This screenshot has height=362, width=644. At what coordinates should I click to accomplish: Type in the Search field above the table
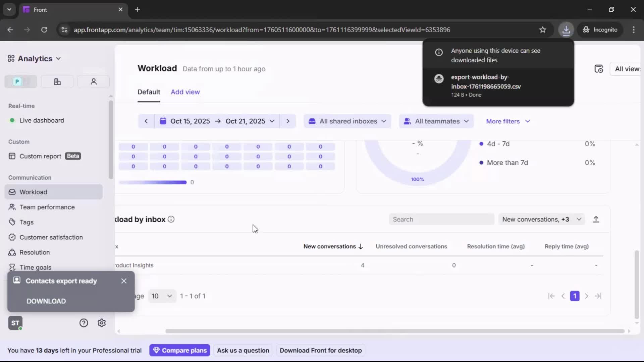coord(441,219)
